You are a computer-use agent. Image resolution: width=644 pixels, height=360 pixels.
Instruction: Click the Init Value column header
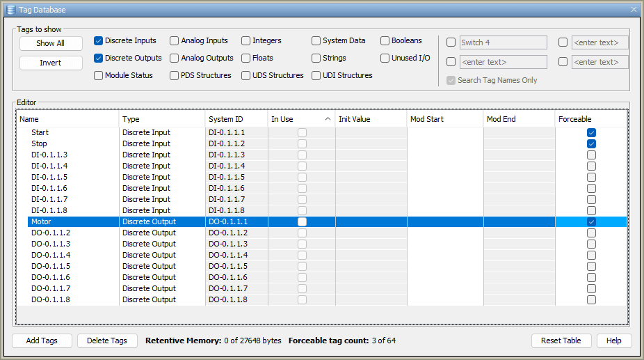coord(370,119)
